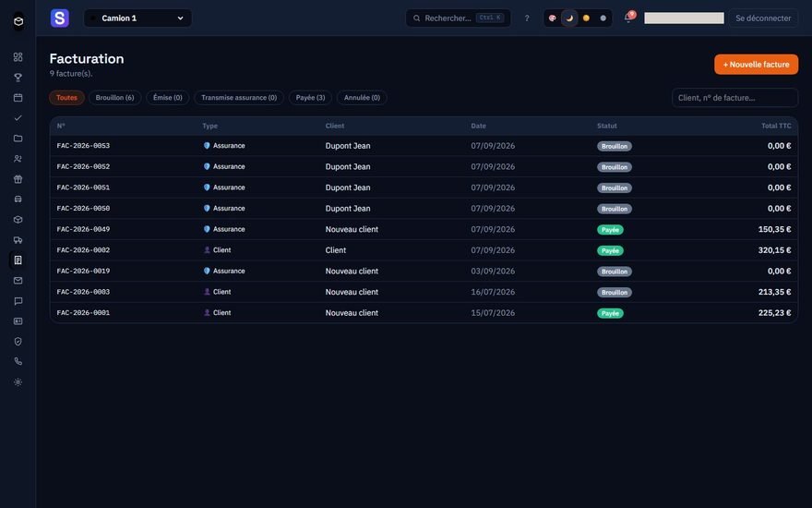Select the palette theme option
The height and width of the screenshot is (508, 812).
pos(552,18)
